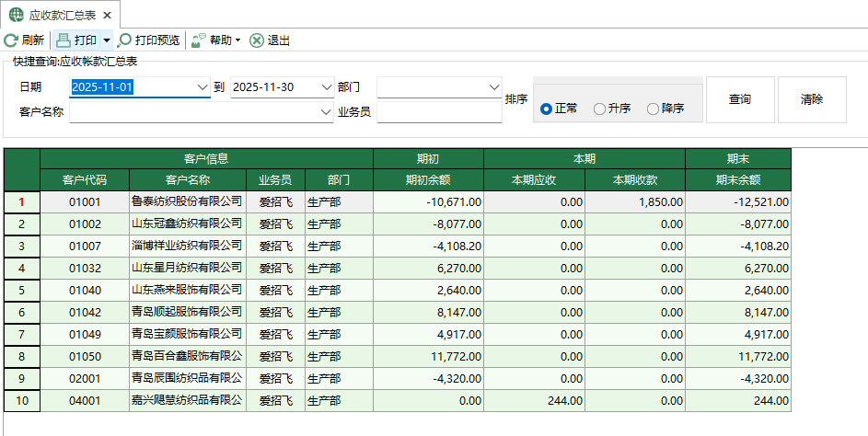The height and width of the screenshot is (436, 868).
Task: Select the 正常 sort radio button
Action: click(546, 109)
